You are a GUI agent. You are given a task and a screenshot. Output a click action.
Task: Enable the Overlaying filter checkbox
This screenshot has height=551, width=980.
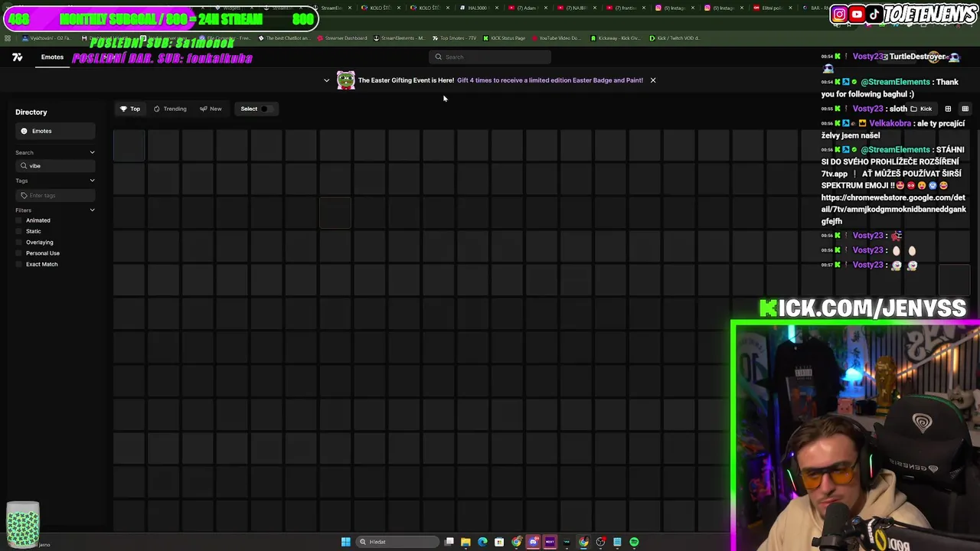pos(19,243)
